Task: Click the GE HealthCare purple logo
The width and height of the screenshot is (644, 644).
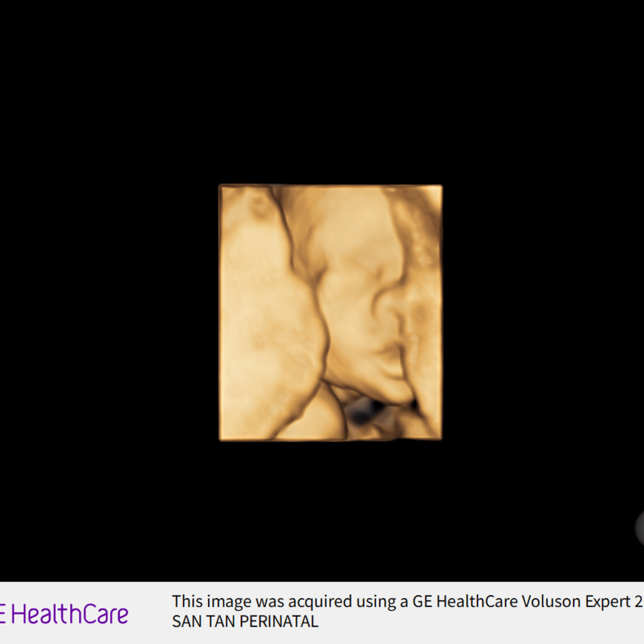Action: tap(64, 614)
